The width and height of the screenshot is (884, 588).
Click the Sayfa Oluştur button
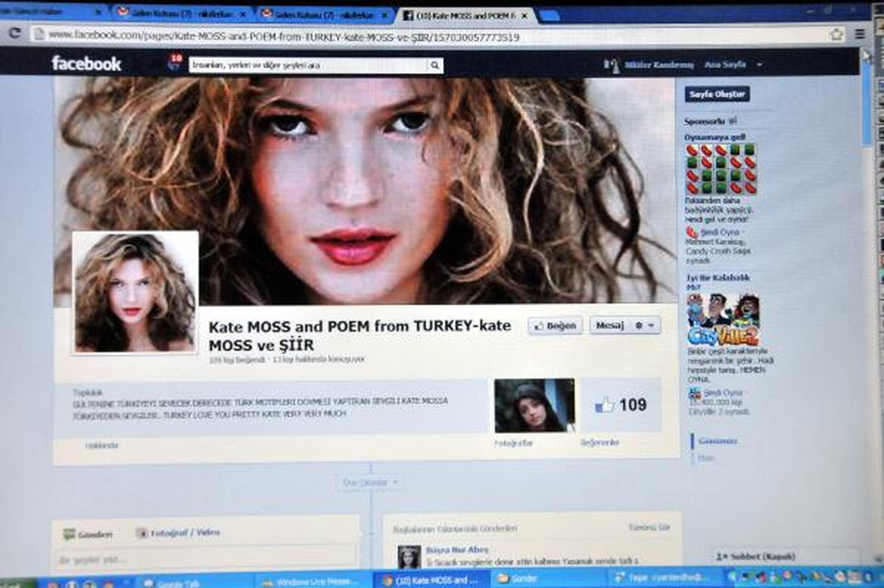tap(718, 94)
